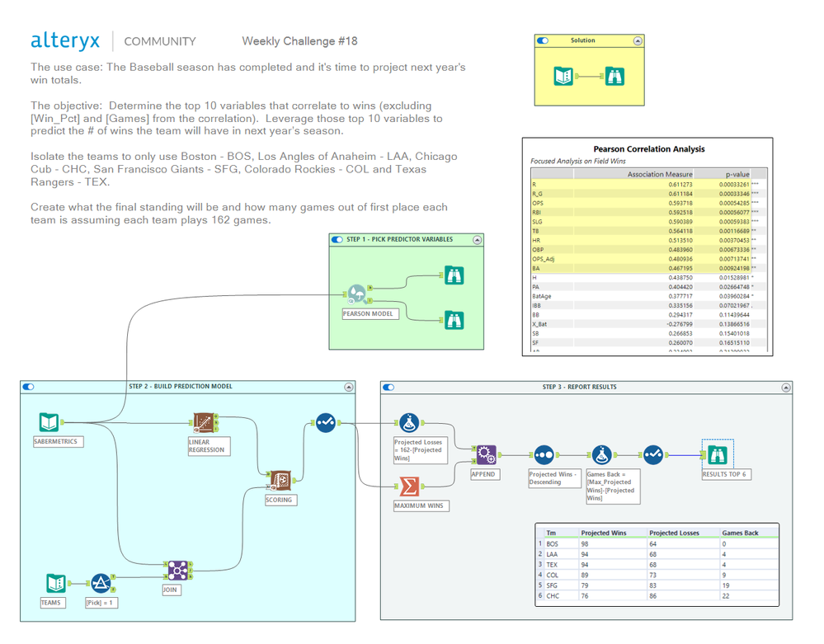Select the Sabermetrics input data tool
Image resolution: width=824 pixels, height=644 pixels.
[49, 422]
